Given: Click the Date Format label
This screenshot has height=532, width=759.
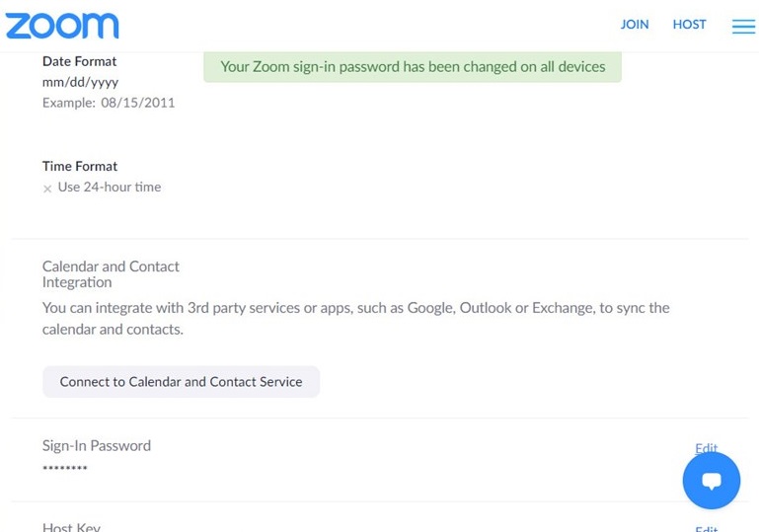Looking at the screenshot, I should tap(79, 61).
